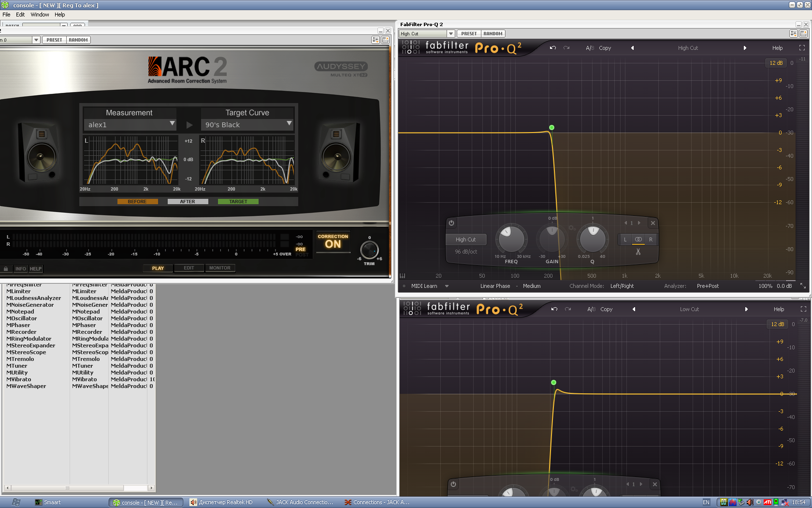This screenshot has height=508, width=812.
Task: Open the Measurement dropdown showing alex1
Action: point(130,124)
